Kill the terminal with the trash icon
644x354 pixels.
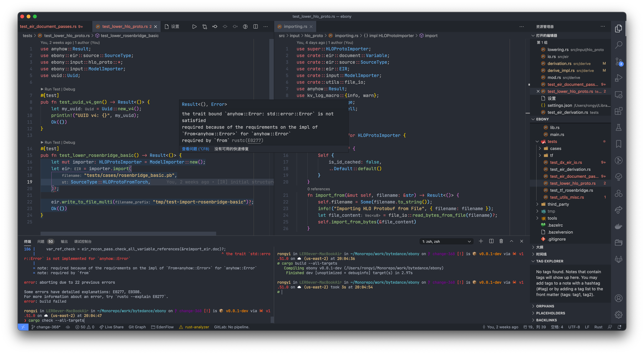tap(501, 241)
